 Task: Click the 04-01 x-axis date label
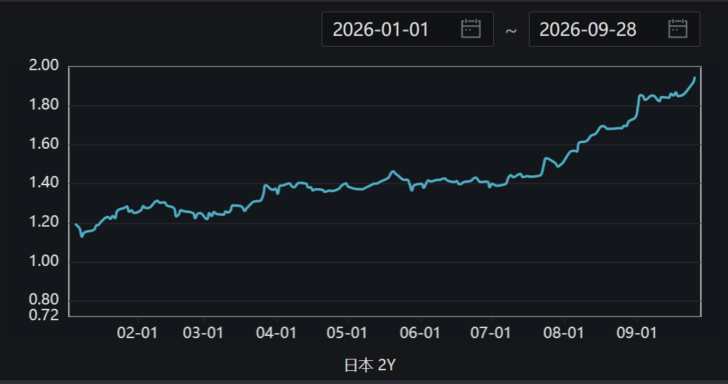[276, 332]
